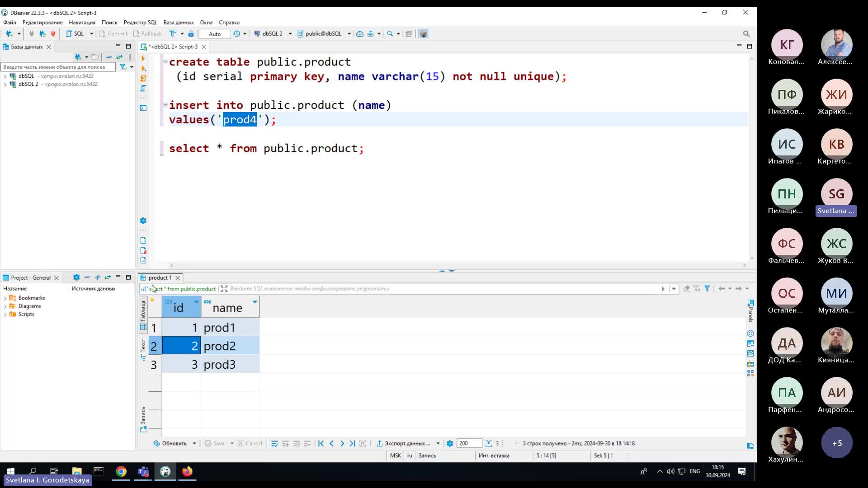Click the fetch size field showing 200
Screen dimensions: 868x488
point(469,443)
